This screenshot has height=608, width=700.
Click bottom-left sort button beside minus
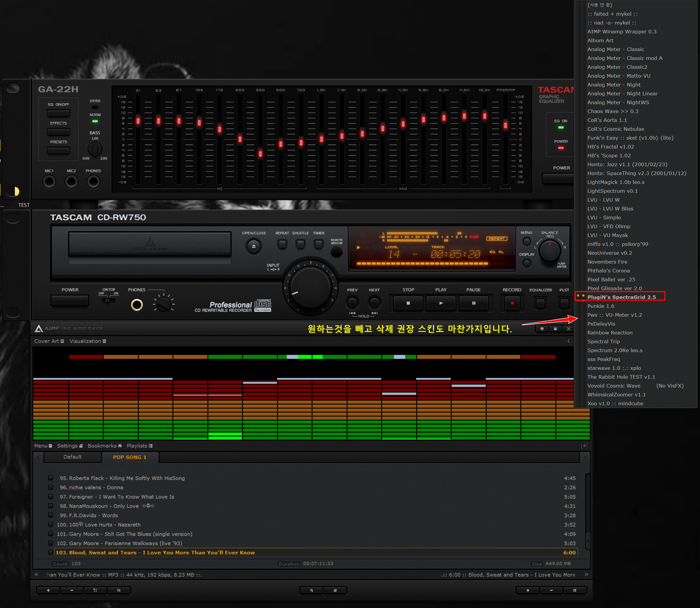click(95, 590)
